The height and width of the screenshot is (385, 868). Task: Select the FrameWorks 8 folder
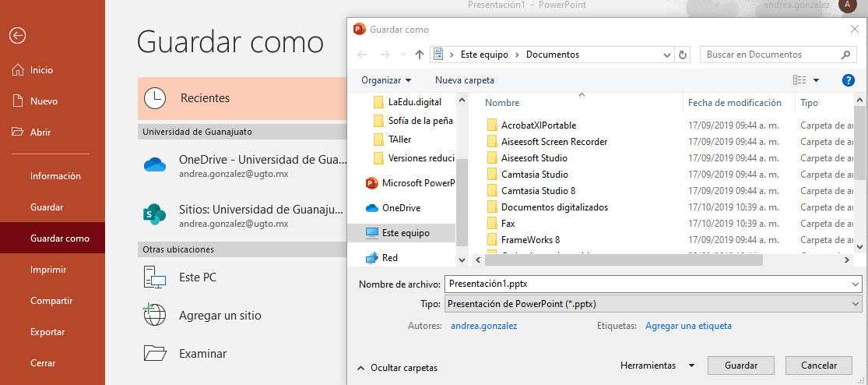[x=530, y=240]
